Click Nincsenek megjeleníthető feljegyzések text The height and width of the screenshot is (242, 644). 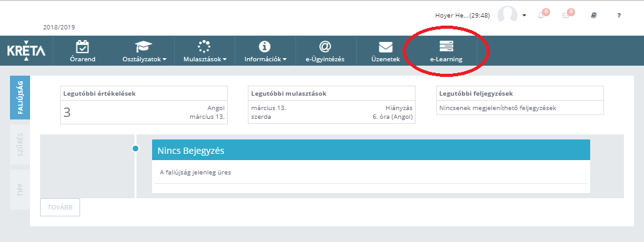click(498, 108)
